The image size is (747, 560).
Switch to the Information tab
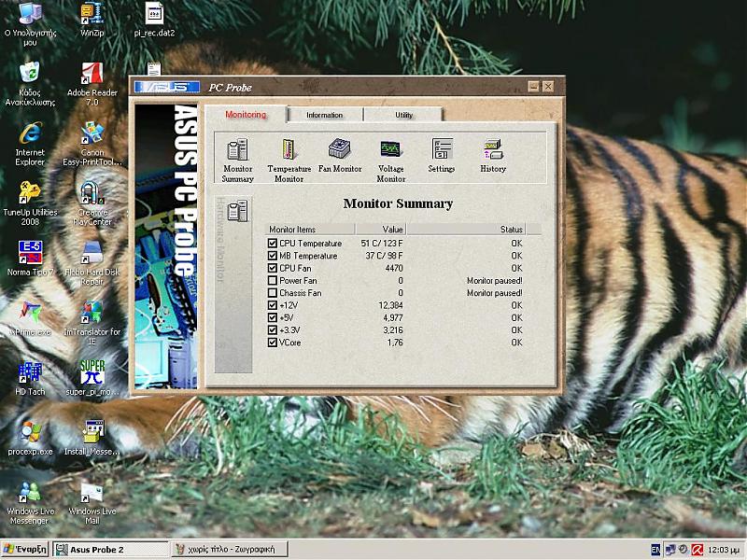(324, 115)
